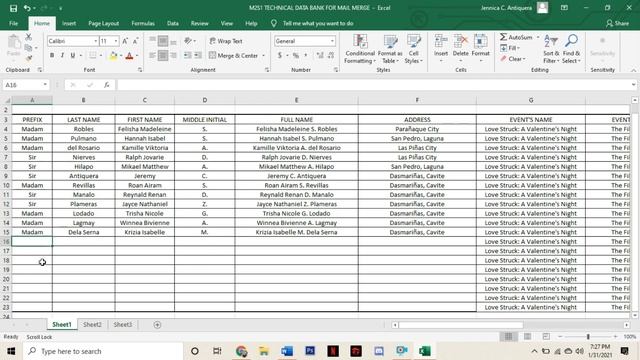Open Word from the taskbar
This screenshot has height=360, width=640.
tap(287, 351)
